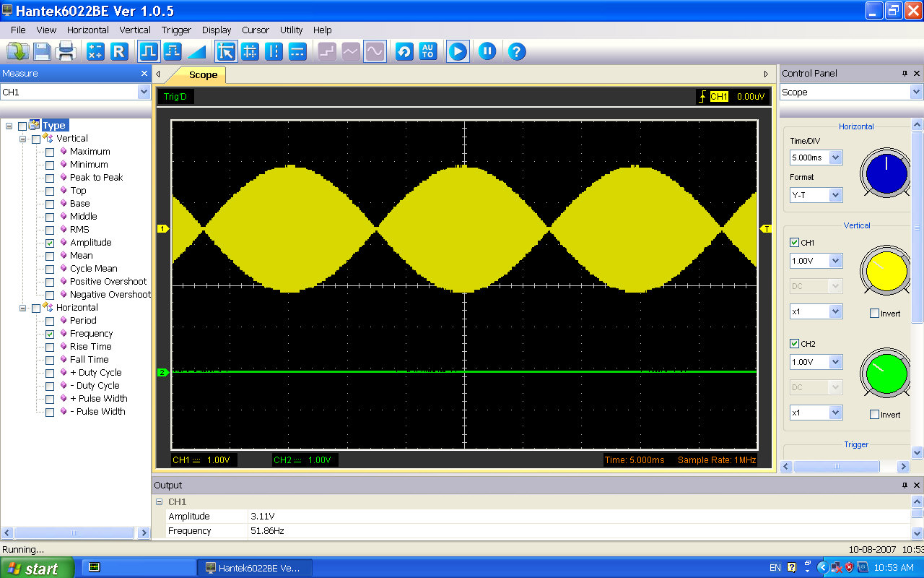Click the Windows start button
924x578 pixels.
coord(36,568)
